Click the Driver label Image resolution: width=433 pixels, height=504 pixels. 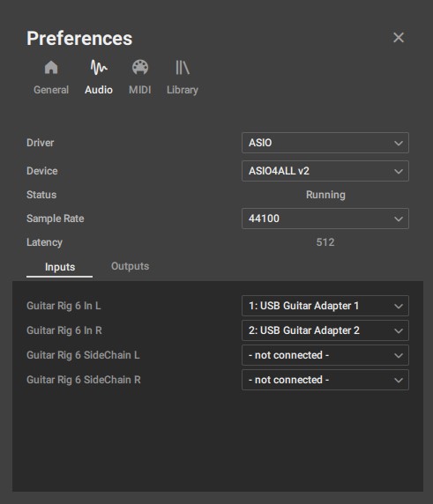click(x=41, y=143)
